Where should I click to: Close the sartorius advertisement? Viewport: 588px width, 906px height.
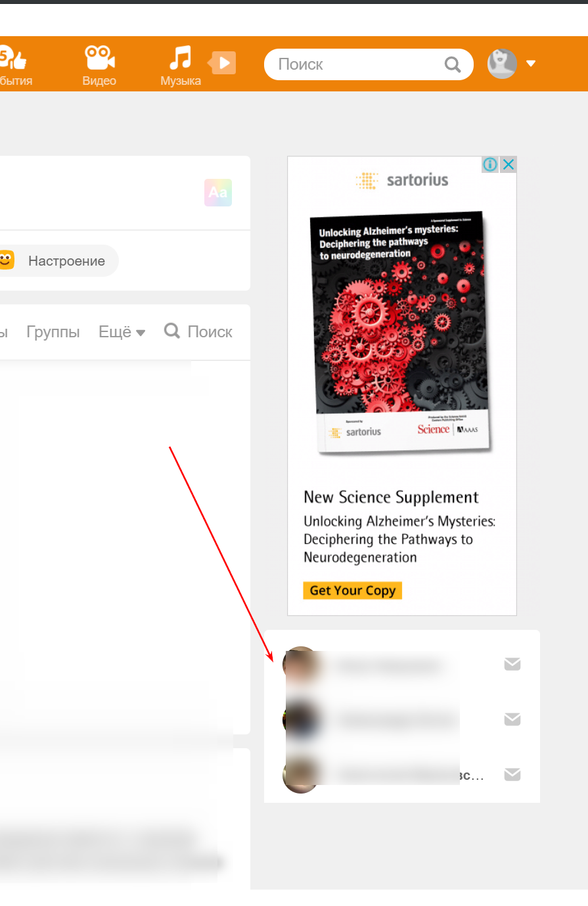509,164
